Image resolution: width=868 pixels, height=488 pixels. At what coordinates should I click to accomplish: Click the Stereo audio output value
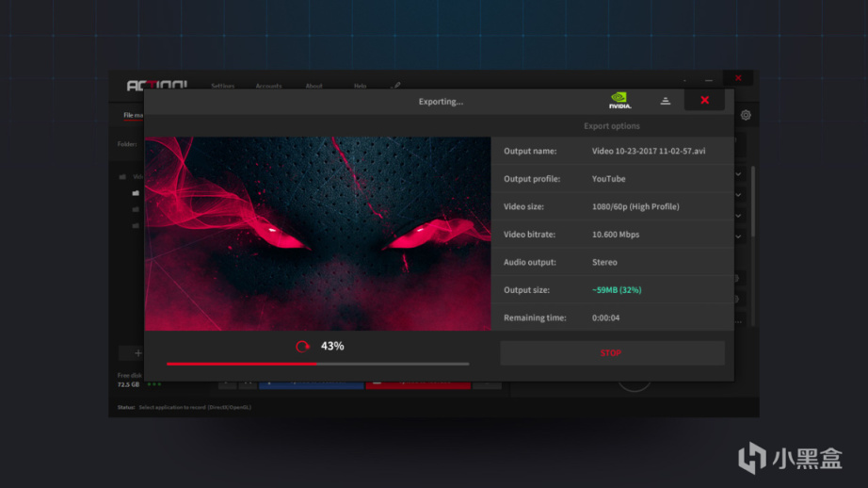604,262
